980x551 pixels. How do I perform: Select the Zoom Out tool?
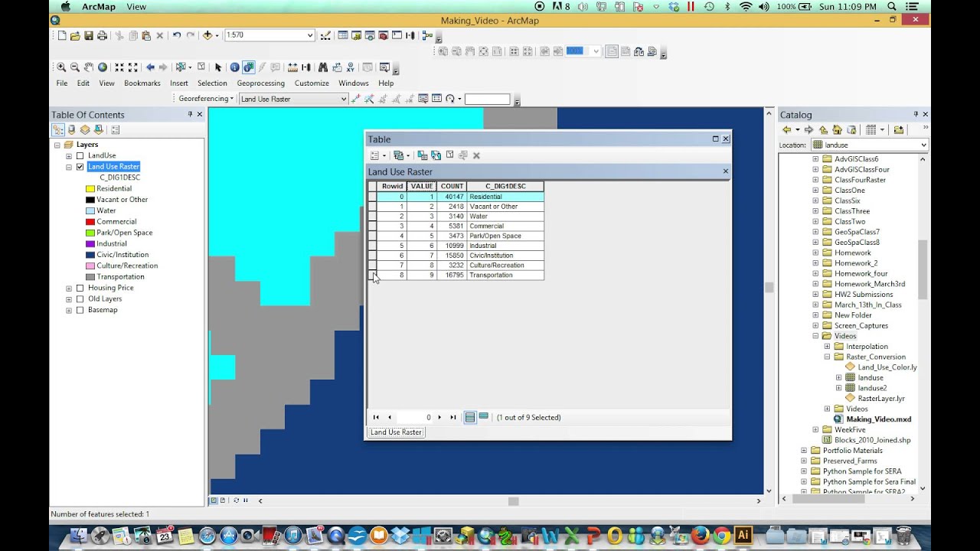pyautogui.click(x=74, y=67)
